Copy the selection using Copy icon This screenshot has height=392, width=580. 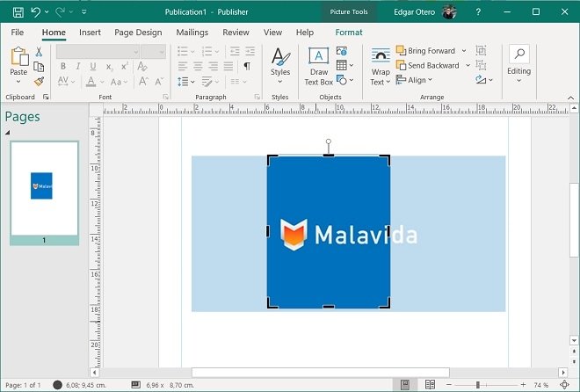39,67
